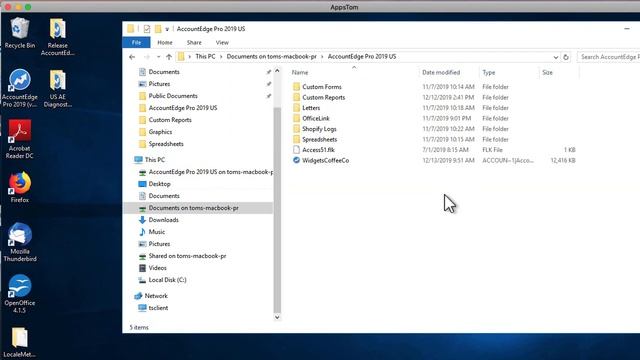The width and height of the screenshot is (640, 360).
Task: Click the Back arrow in Explorer
Action: (x=132, y=57)
